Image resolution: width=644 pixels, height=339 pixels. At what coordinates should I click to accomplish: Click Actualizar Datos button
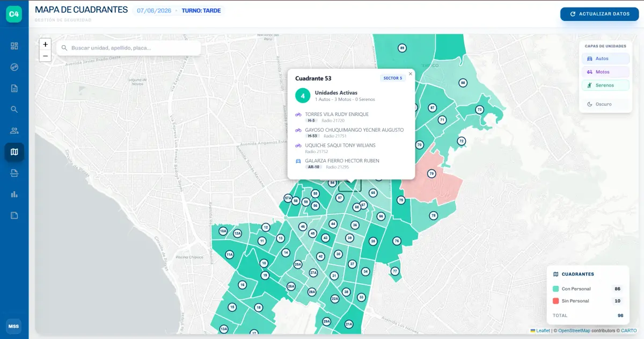click(x=599, y=14)
